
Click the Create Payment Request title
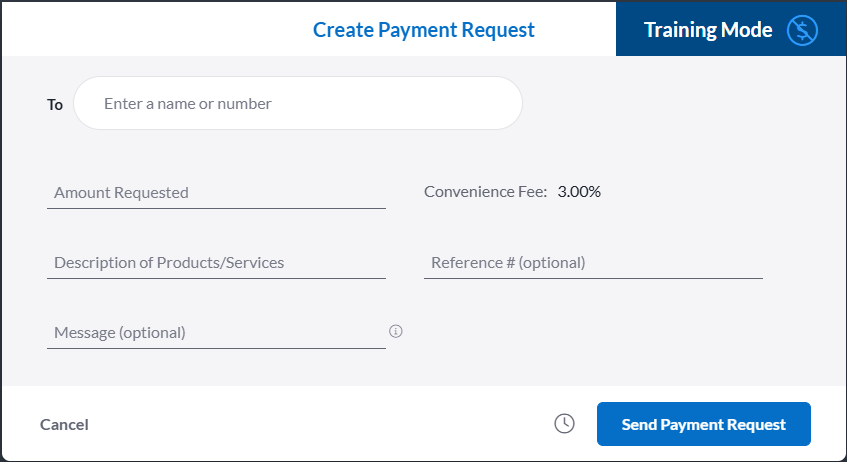424,30
